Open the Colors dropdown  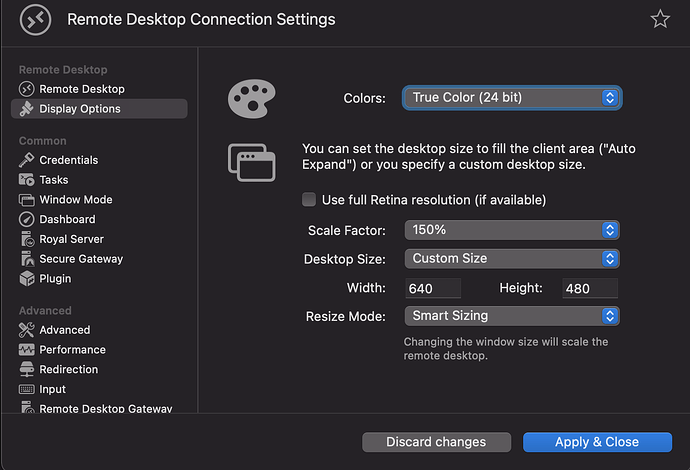(x=511, y=98)
